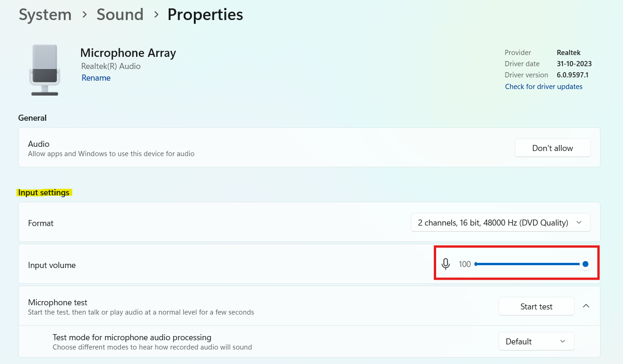Viewport: 623px width, 364px height.
Task: Open the Format quality dropdown
Action: coord(500,223)
